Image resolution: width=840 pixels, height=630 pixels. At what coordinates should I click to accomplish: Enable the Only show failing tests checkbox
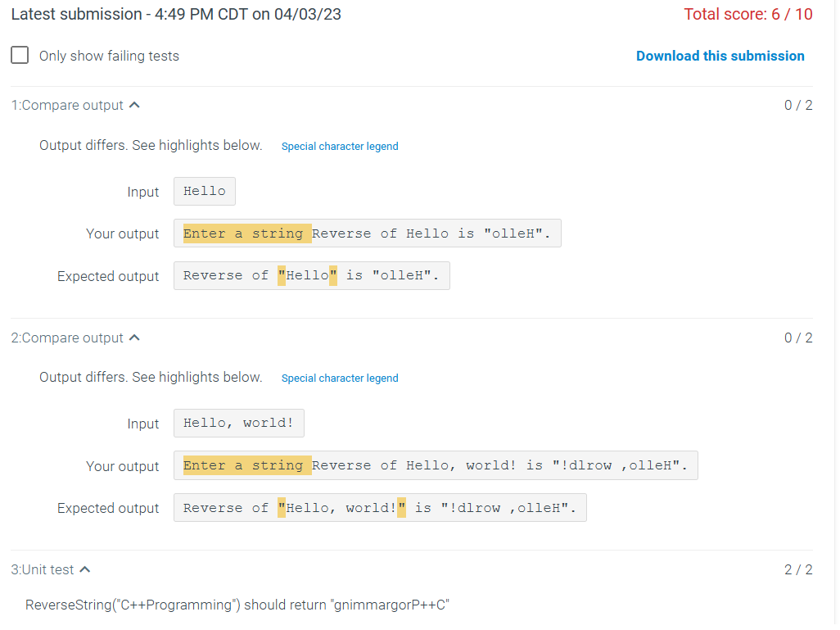[20, 55]
